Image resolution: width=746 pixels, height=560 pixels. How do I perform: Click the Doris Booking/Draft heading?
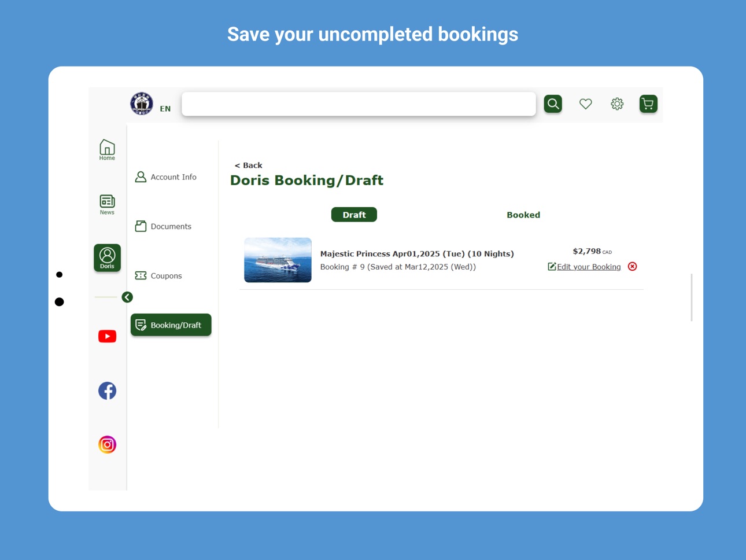(x=306, y=180)
